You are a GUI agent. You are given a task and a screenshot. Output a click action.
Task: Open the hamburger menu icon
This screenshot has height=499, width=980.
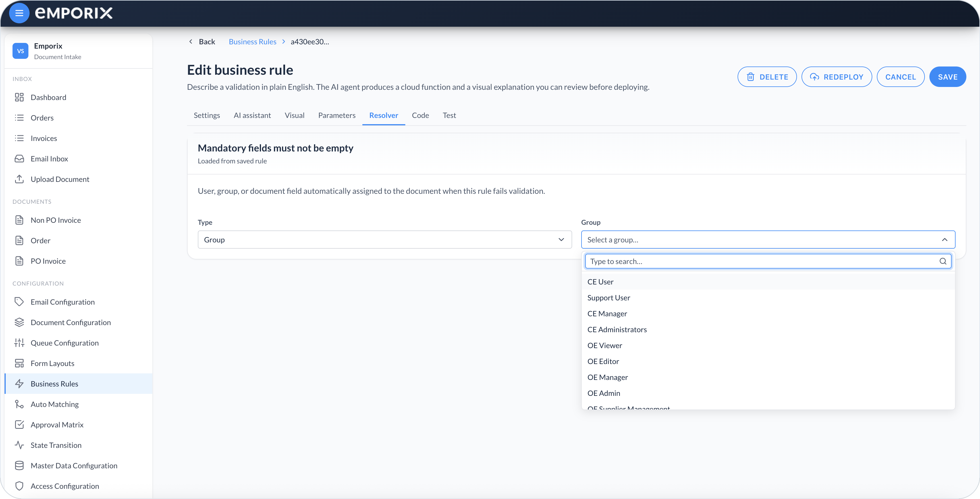(19, 13)
